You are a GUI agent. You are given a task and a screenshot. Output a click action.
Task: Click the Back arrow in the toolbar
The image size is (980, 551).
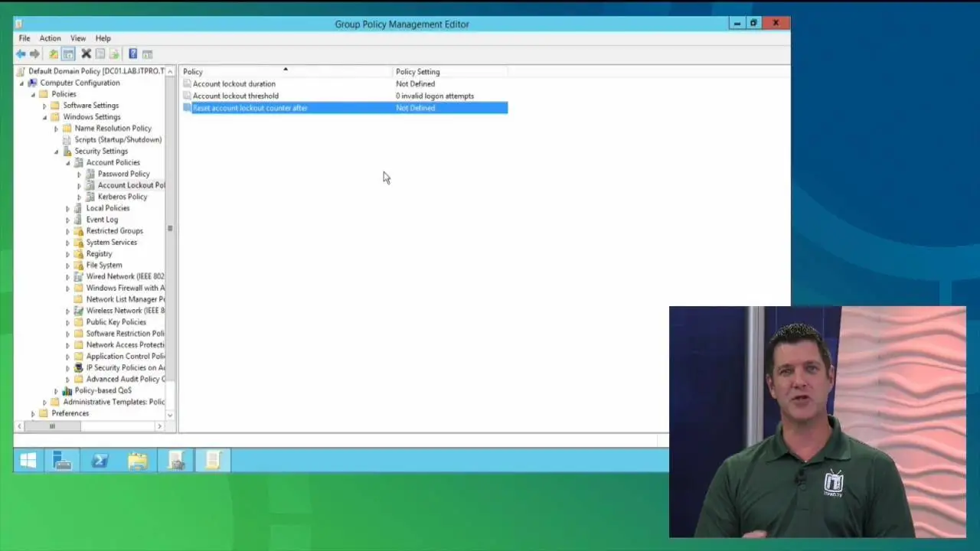coord(21,54)
